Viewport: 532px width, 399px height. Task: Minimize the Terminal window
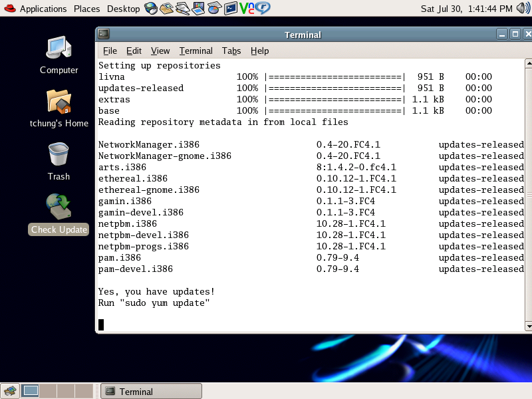pos(502,35)
